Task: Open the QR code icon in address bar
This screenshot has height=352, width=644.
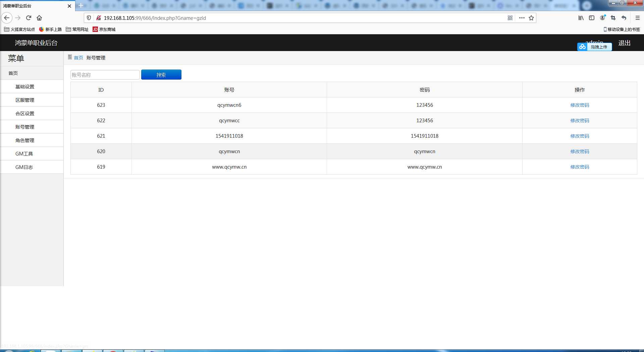Action: 510,18
